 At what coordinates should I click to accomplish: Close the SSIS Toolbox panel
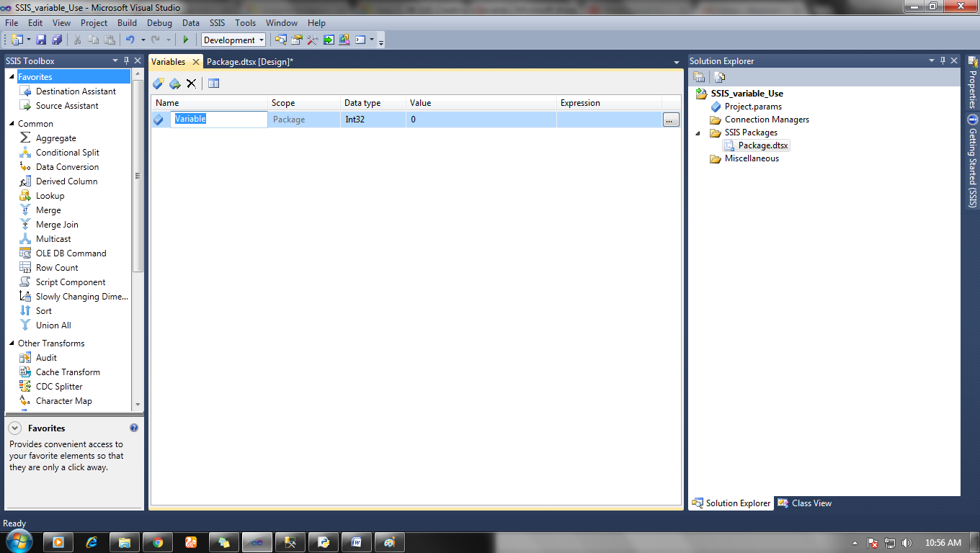(x=138, y=61)
